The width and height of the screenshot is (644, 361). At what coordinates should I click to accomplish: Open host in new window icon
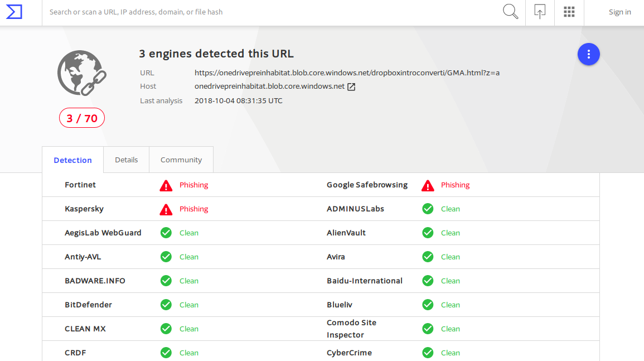tap(351, 86)
